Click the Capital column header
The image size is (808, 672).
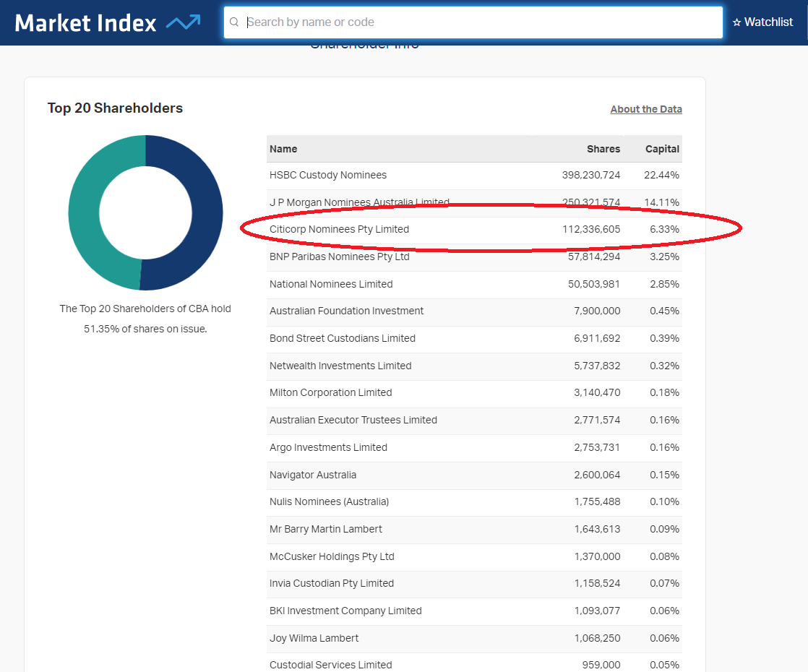662,149
